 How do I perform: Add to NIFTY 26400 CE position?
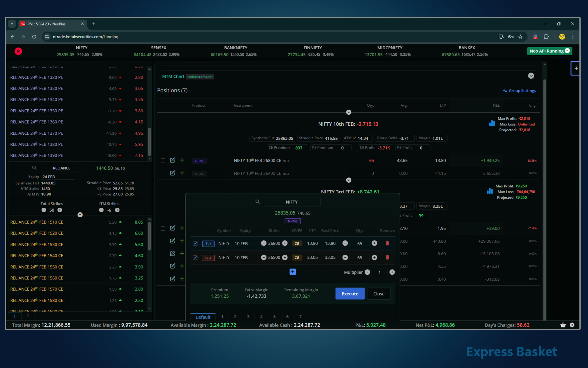[x=182, y=173]
